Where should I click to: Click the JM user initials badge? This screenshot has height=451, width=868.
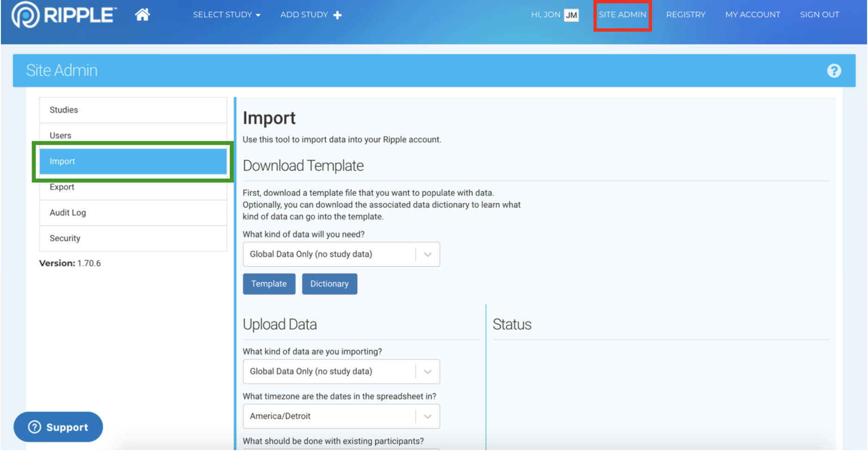point(571,15)
